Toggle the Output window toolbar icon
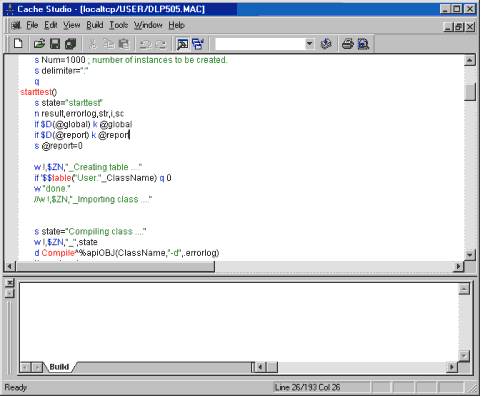This screenshot has width=481, height=397. [183, 44]
